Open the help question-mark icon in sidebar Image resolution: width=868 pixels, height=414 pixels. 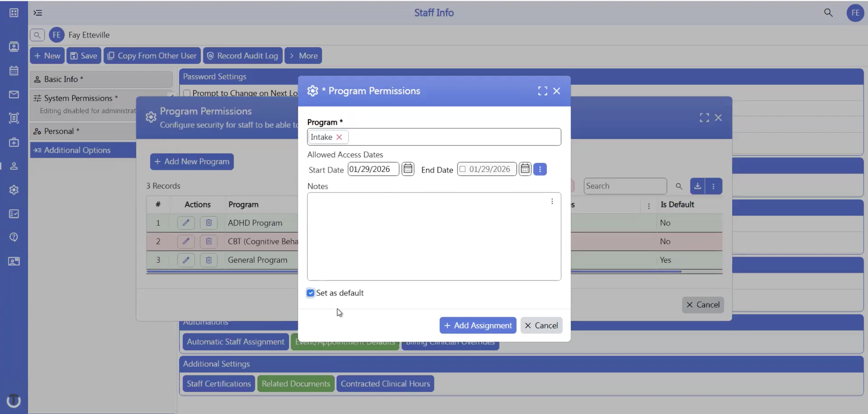[14, 237]
